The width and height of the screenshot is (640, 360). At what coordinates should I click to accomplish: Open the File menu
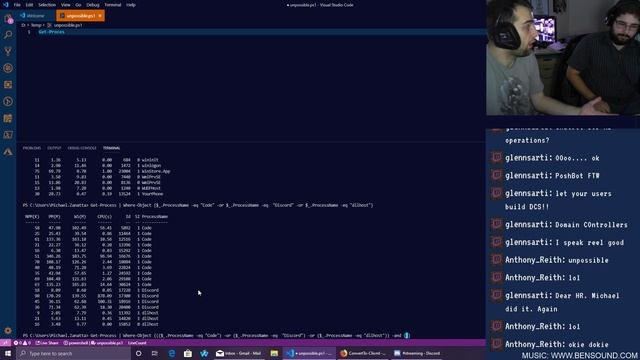(x=17, y=5)
